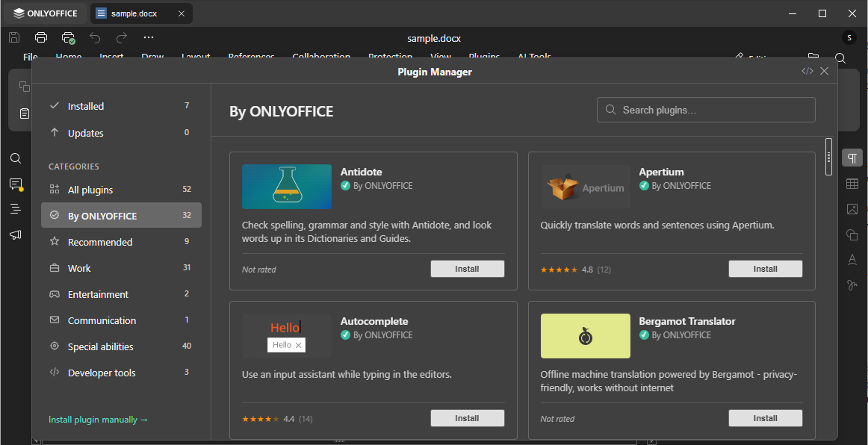Screen dimensions: 868x445
Task: Select the Developer tools category
Action: (121, 373)
